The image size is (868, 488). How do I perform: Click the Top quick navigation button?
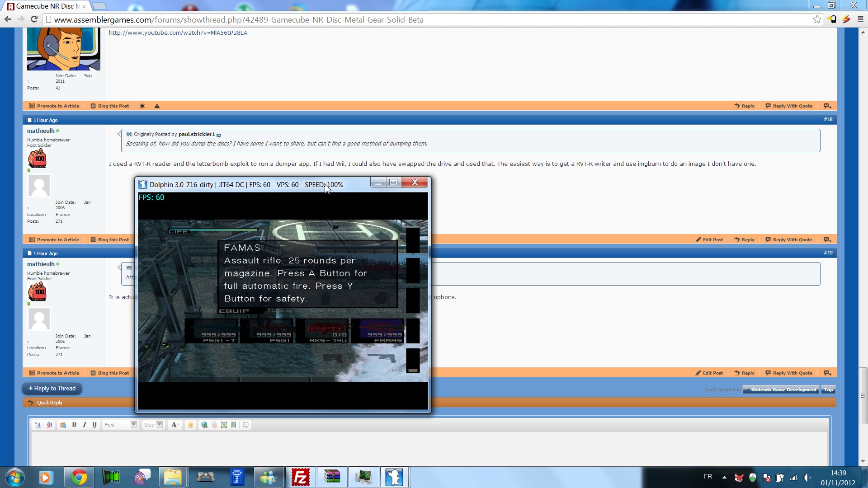tap(828, 389)
